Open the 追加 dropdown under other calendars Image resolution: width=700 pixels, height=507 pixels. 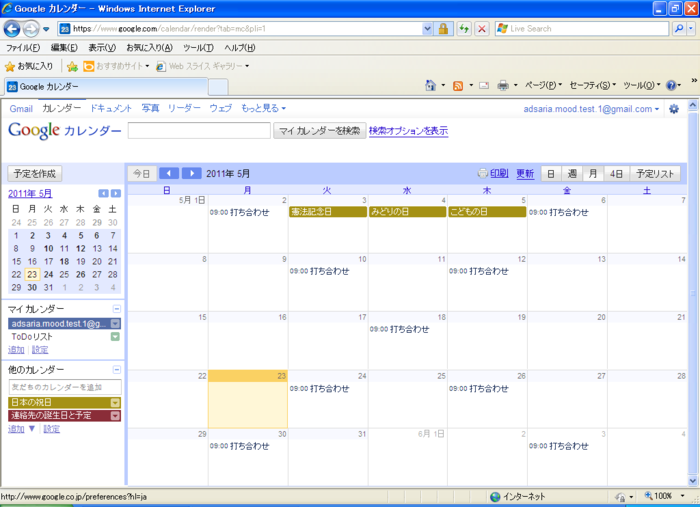pyautogui.click(x=32, y=428)
